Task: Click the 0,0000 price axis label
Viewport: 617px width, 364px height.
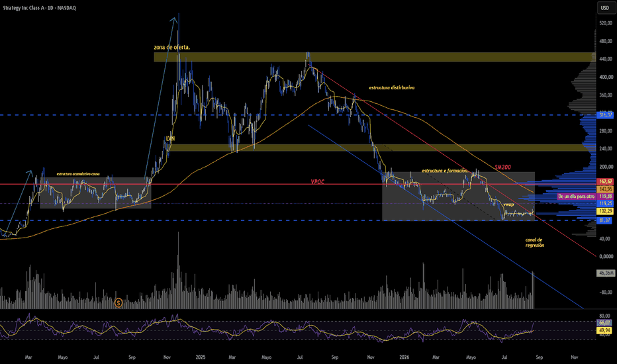Action: [606, 256]
